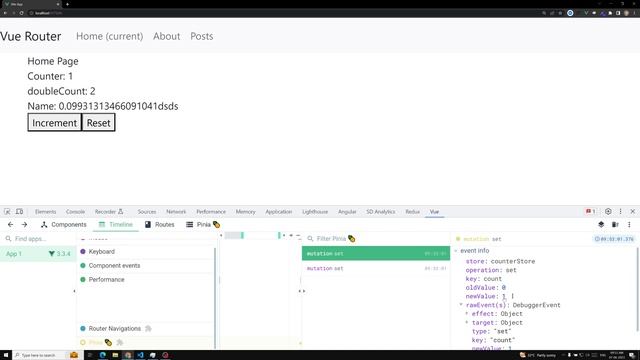Click the plugin puzzle icon beside Router Navigations
Viewport: 640px width, 360px height.
pyautogui.click(x=148, y=329)
